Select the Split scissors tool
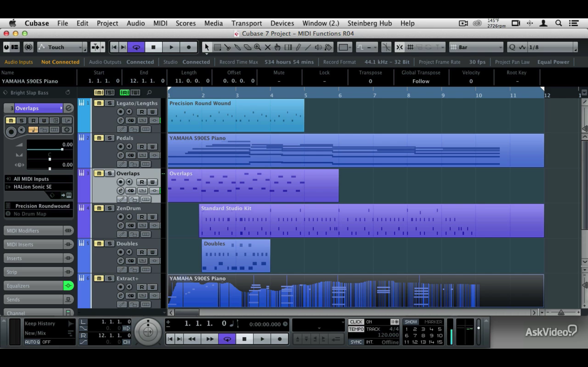 click(228, 47)
